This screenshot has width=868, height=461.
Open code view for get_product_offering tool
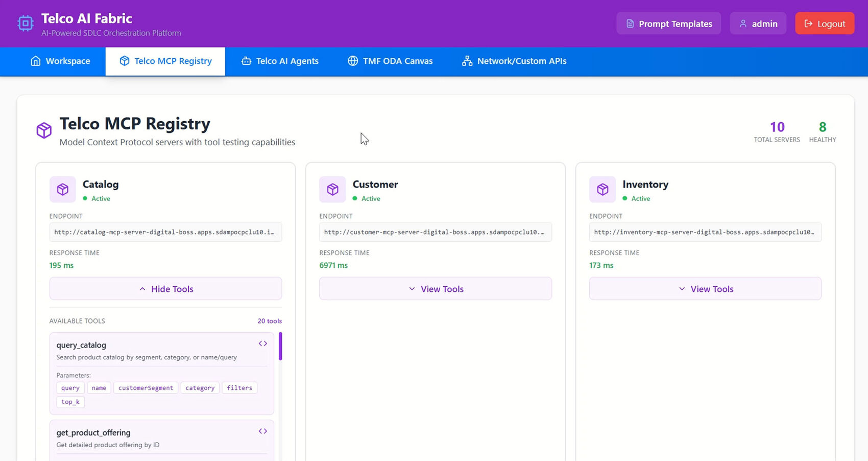coord(262,431)
